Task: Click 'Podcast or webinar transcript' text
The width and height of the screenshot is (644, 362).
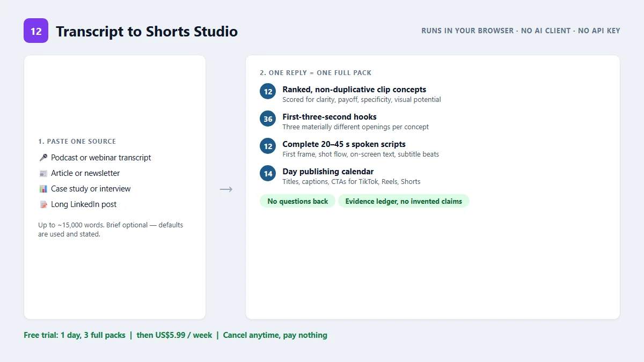Action: (101, 158)
